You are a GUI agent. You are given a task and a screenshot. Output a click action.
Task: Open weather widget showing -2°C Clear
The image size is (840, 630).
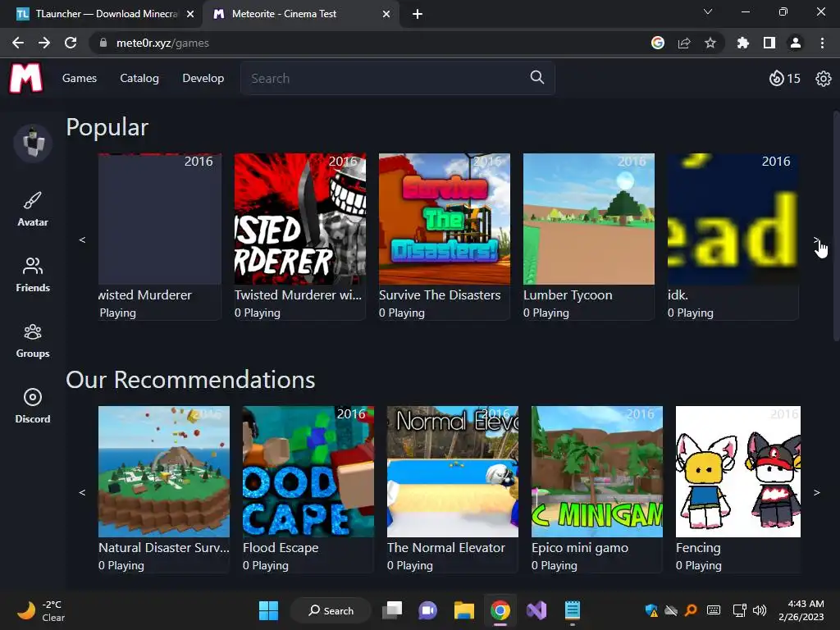tap(41, 610)
